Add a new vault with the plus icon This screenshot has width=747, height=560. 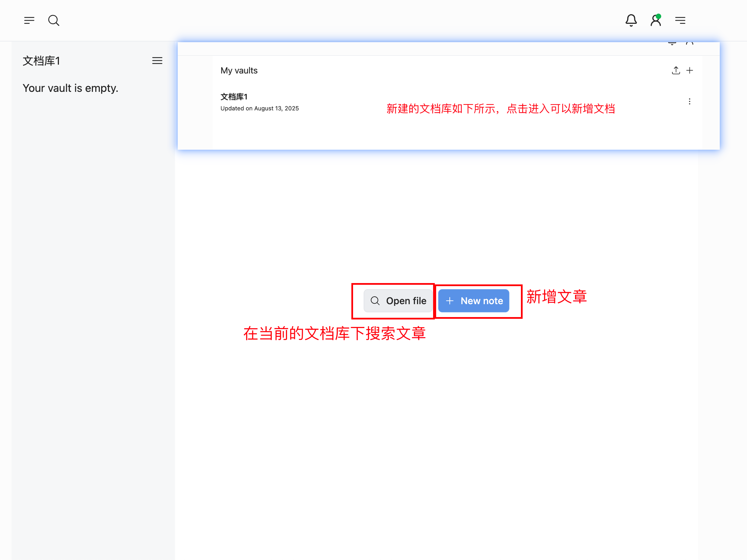(x=689, y=70)
